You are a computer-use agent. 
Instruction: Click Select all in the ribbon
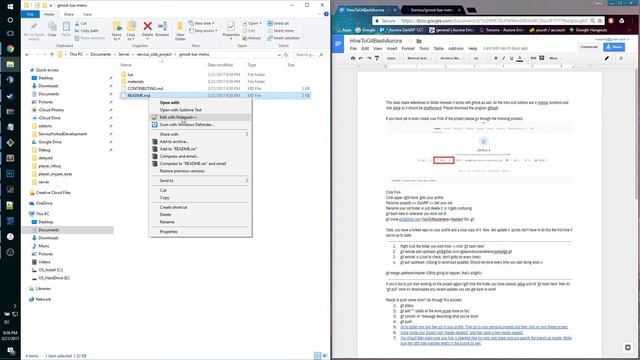coord(278,23)
